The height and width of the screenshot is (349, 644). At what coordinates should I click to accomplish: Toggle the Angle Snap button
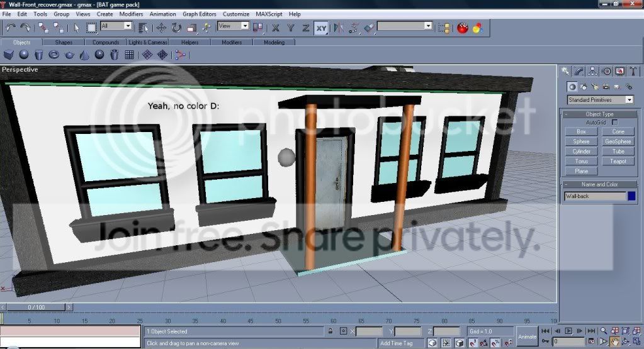(484, 343)
